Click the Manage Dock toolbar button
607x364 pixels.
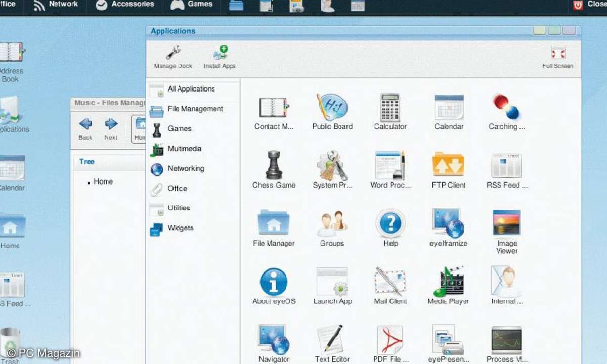coord(173,57)
